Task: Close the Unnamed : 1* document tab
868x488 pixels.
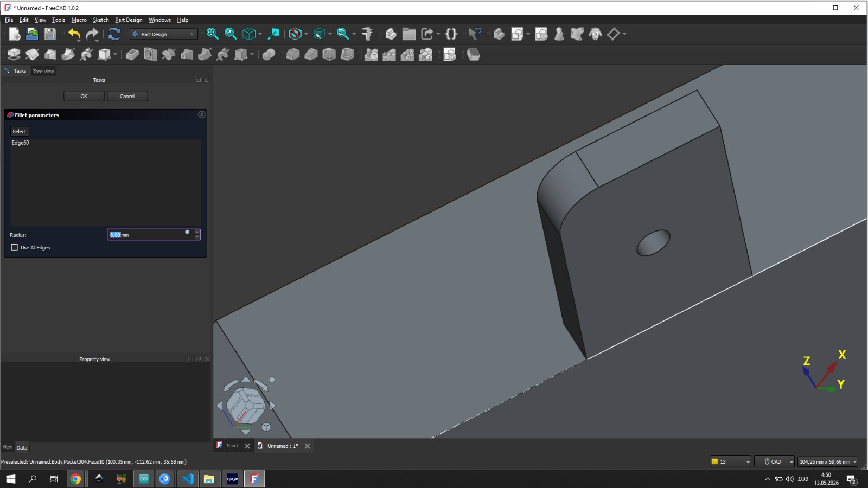Action: 308,446
